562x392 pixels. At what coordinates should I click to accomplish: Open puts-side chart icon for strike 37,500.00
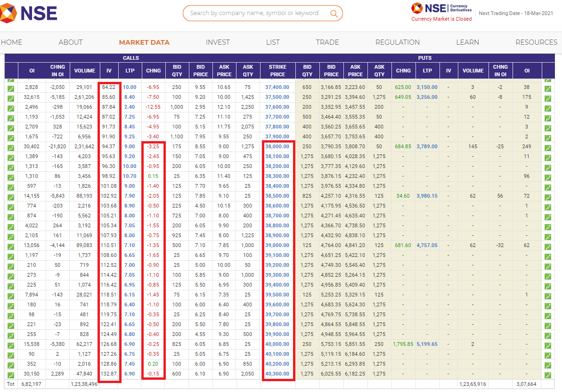[548, 98]
